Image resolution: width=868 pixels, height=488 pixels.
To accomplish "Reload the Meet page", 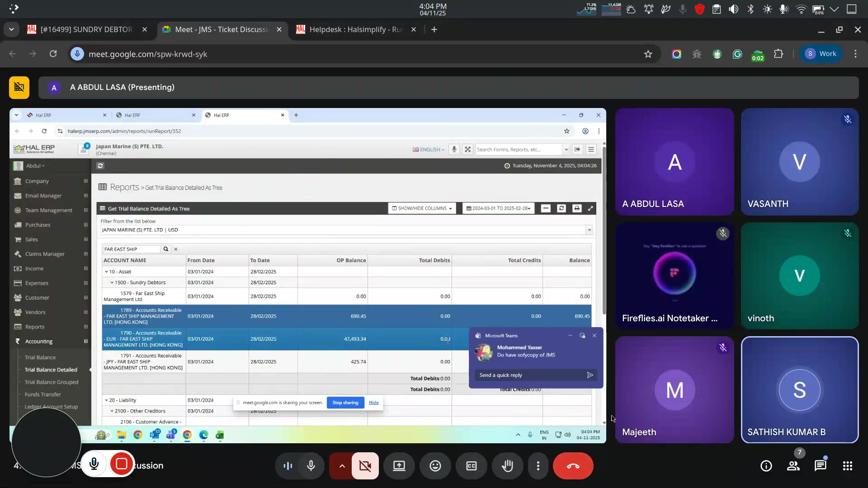I will 53,54.
